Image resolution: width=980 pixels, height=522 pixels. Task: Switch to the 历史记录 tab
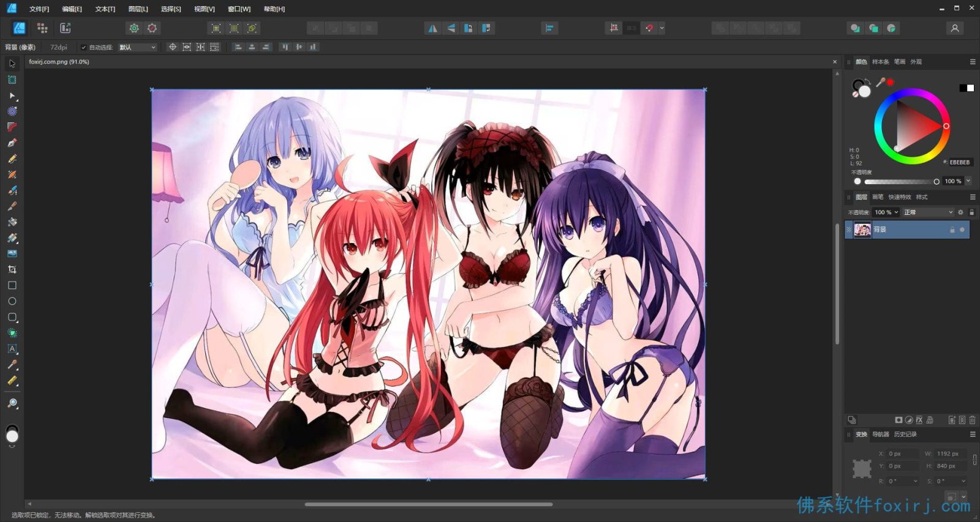coord(905,434)
